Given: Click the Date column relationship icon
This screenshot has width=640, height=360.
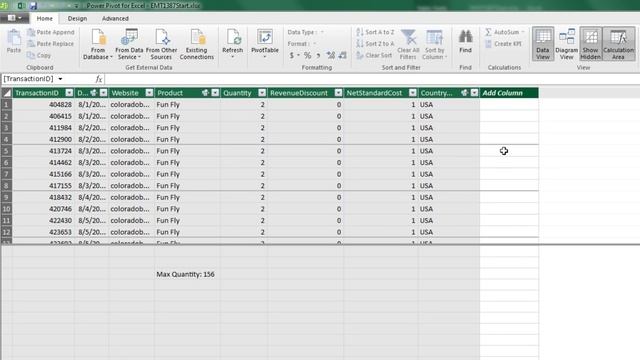Looking at the screenshot, I should (93, 93).
